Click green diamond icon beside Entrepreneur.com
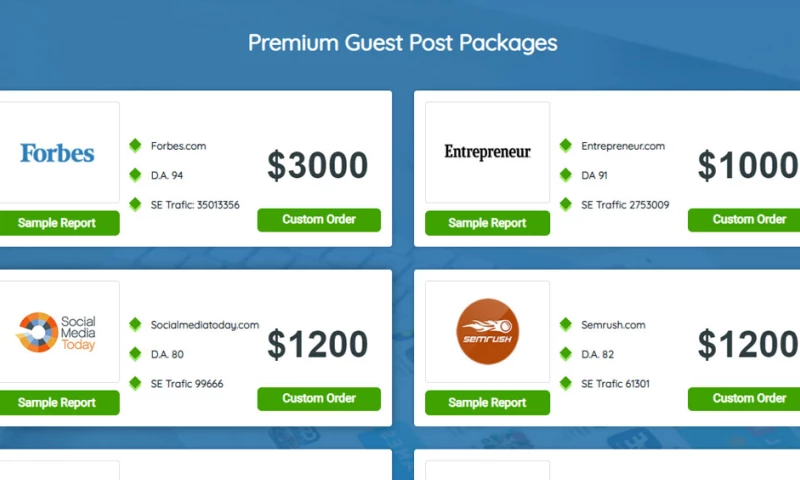This screenshot has width=800, height=480. [566, 146]
